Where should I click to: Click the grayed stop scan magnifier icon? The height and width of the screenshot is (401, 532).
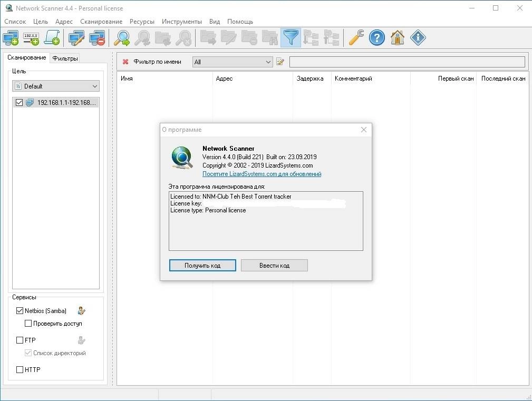click(x=183, y=37)
